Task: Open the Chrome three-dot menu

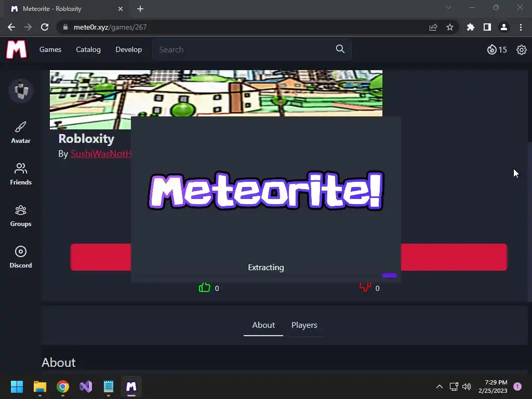Action: click(x=521, y=27)
